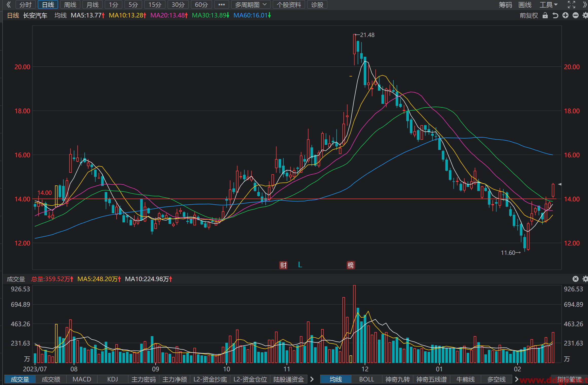The width and height of the screenshot is (588, 385).
Task: Select 牛熊线 indicator
Action: click(x=466, y=379)
